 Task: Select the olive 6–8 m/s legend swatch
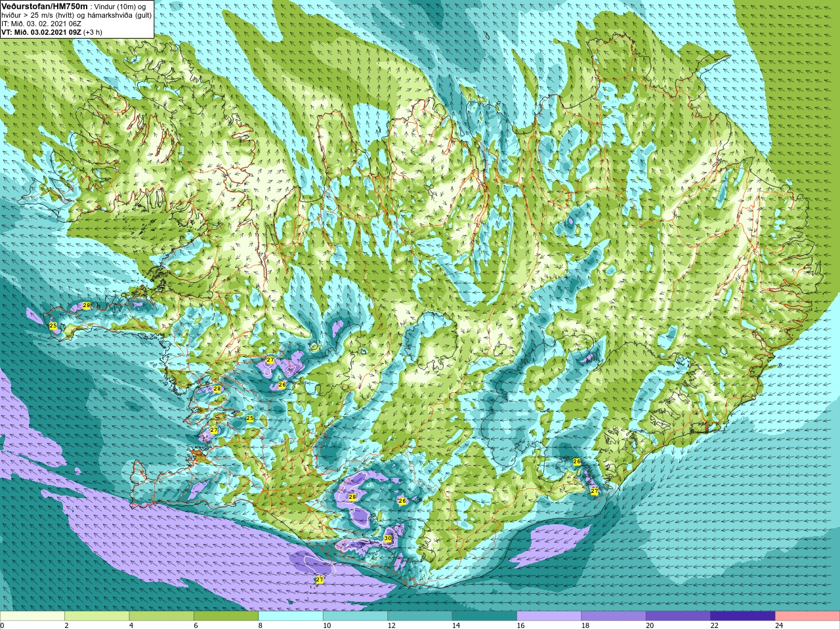pyautogui.click(x=226, y=616)
